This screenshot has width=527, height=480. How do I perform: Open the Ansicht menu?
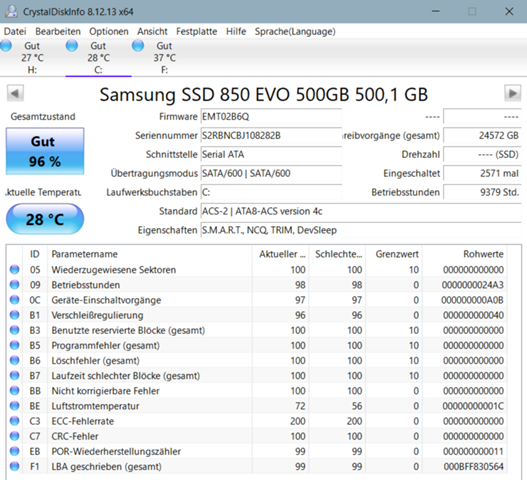[152, 32]
